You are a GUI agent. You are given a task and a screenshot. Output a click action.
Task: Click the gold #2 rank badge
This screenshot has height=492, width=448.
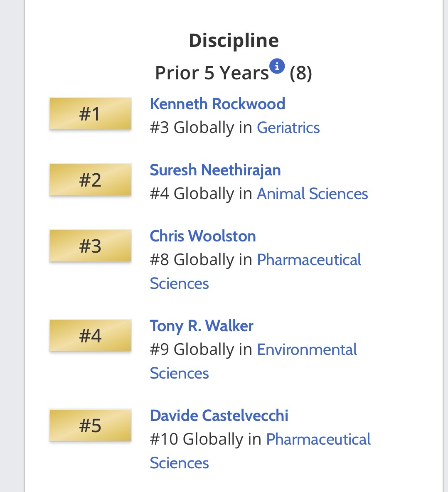(90, 180)
